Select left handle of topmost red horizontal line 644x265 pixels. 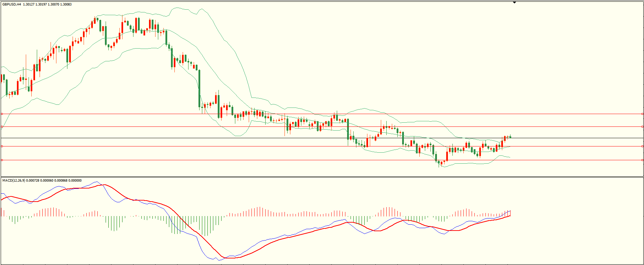pos(2,114)
